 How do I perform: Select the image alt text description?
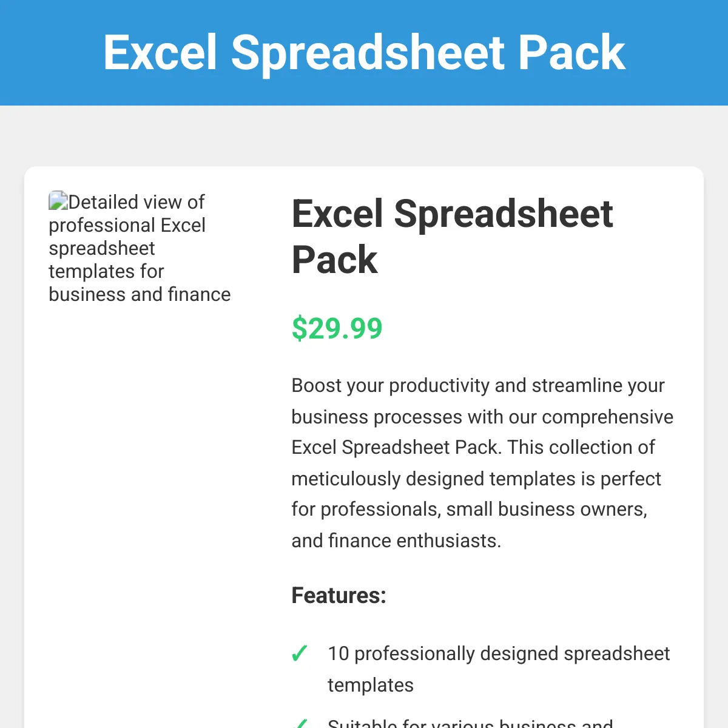pos(140,249)
